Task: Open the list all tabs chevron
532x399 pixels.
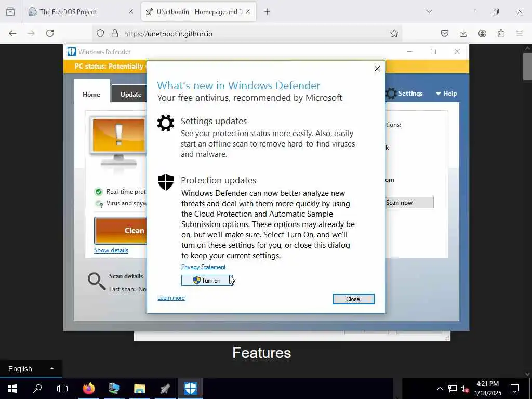Action: 429,11
